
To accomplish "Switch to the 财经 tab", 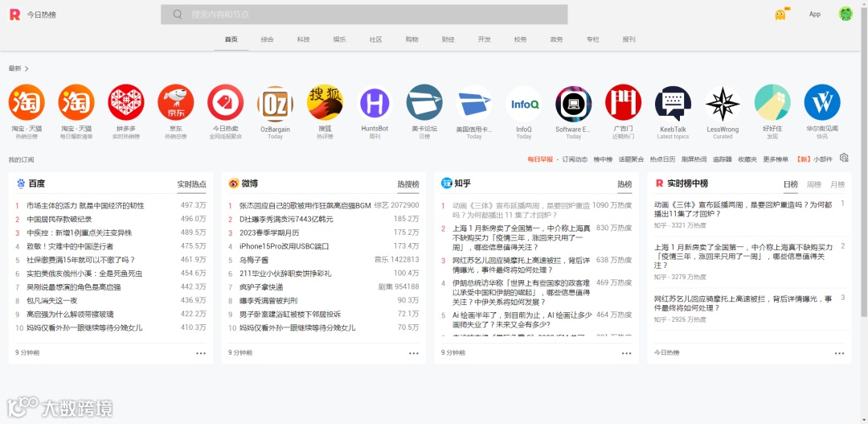I will pos(448,39).
